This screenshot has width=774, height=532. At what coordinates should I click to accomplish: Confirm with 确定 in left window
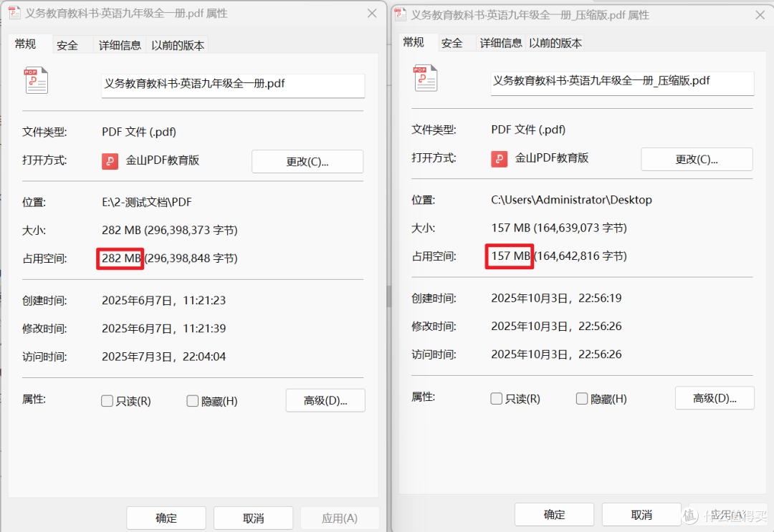[x=166, y=518]
